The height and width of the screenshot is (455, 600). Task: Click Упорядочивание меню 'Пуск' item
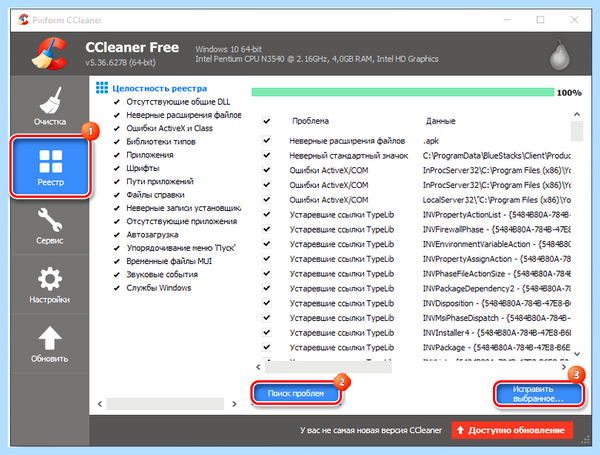click(181, 248)
